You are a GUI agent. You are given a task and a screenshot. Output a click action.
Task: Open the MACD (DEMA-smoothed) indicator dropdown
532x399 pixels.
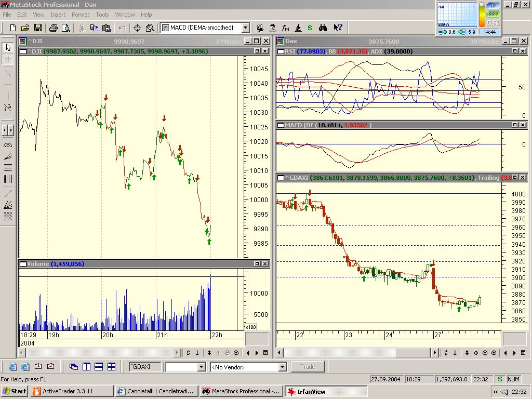pos(246,28)
